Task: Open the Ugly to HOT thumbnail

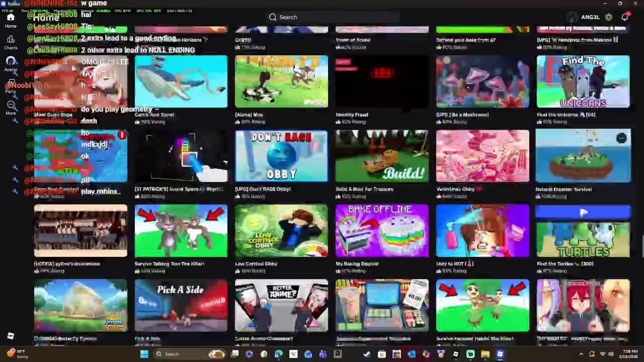Action: click(482, 231)
